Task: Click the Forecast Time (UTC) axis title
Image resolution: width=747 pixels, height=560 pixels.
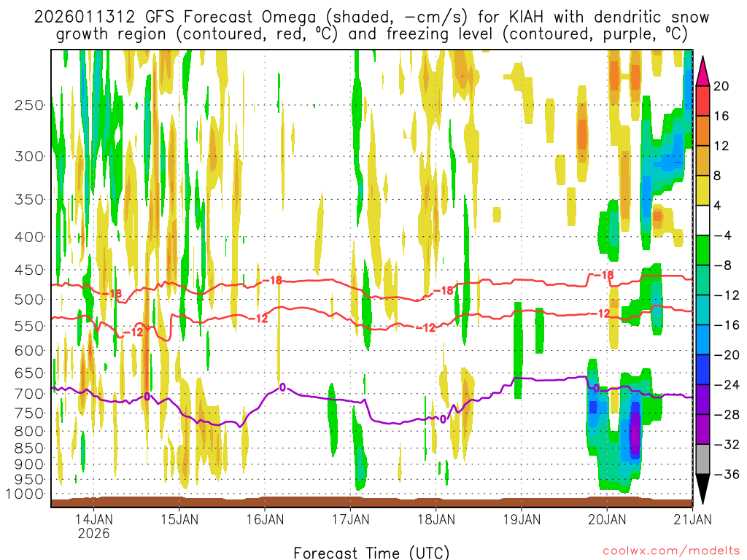Action: [371, 553]
